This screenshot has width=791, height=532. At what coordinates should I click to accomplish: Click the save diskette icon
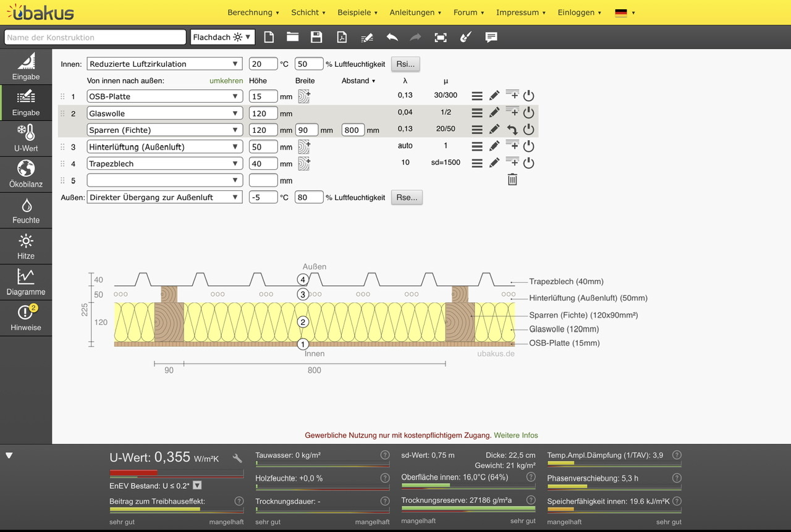[x=316, y=37]
